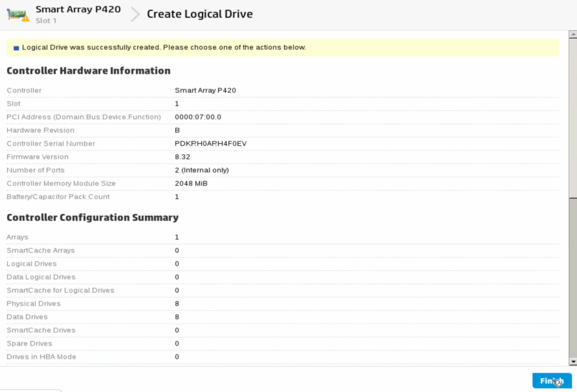577x392 pixels.
Task: Click the Data Logical Drives label
Action: (41, 277)
